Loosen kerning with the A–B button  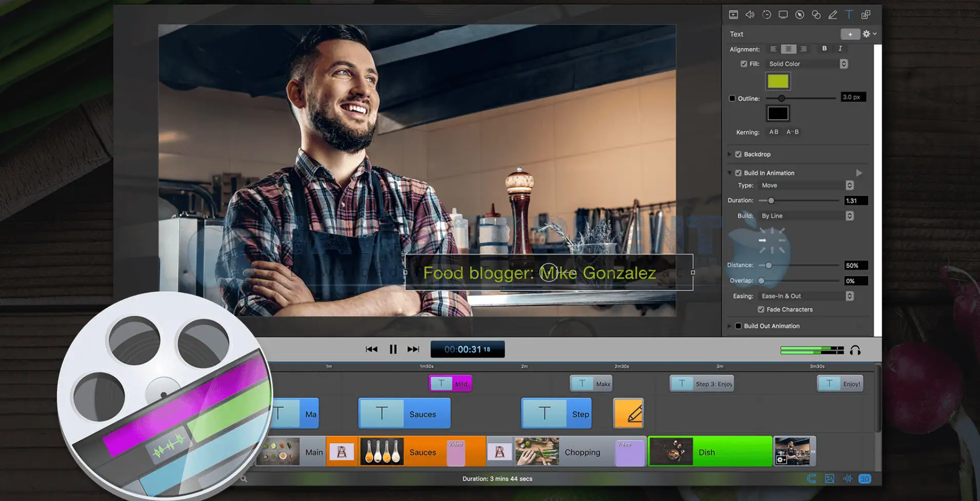[792, 132]
